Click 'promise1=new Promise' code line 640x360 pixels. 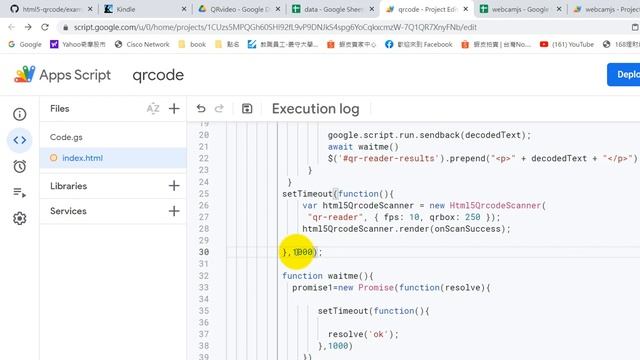click(391, 287)
